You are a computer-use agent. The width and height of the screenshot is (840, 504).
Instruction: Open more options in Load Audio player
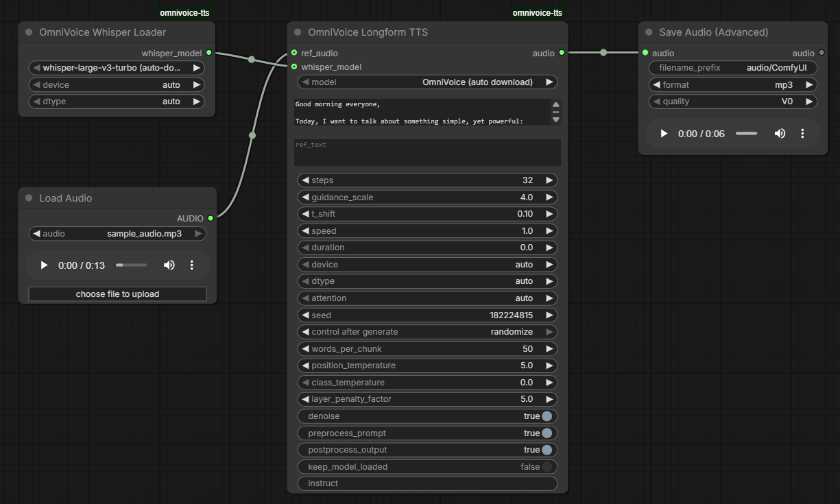pyautogui.click(x=192, y=265)
